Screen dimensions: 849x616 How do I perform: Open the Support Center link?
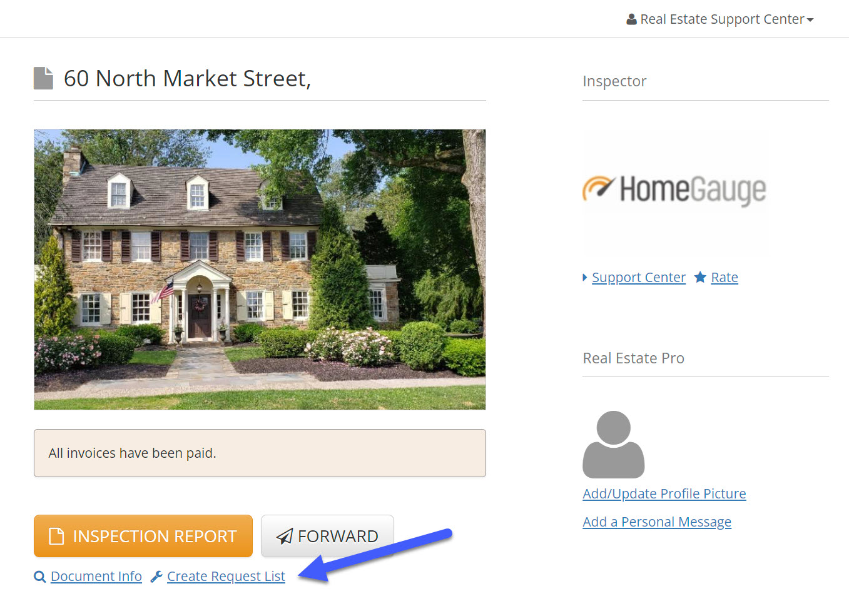click(x=639, y=278)
